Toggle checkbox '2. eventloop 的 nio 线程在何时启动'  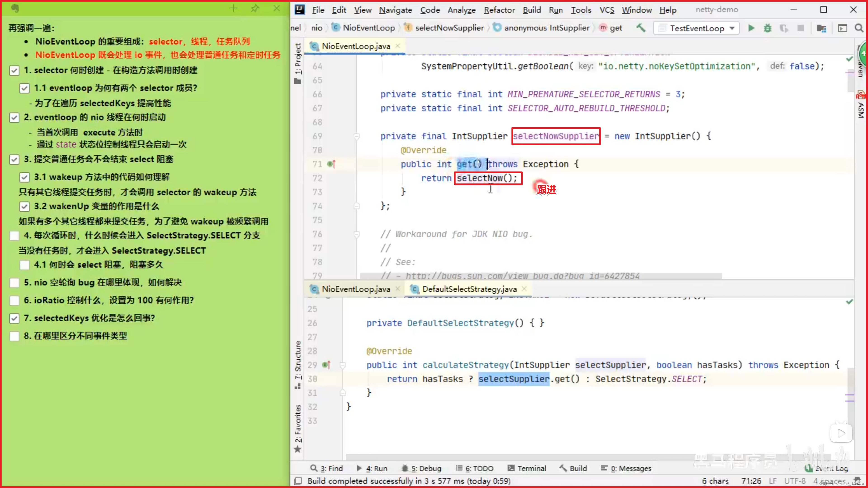tap(14, 118)
